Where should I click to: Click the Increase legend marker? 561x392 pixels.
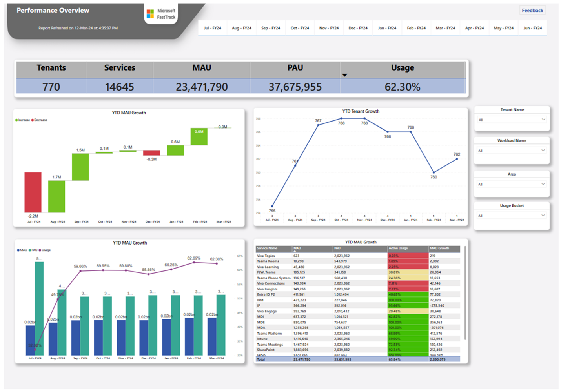click(16, 120)
